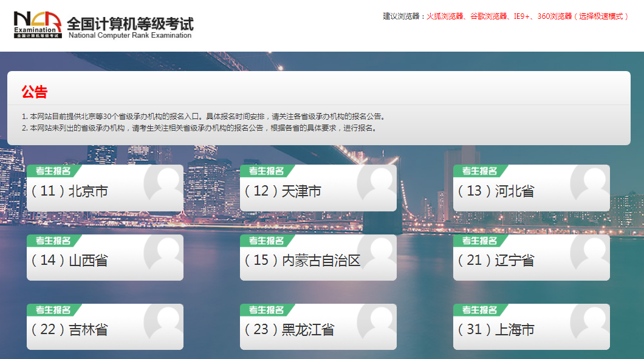
Task: Click the avatar icon on the 辽宁省 card
Action: [590, 255]
